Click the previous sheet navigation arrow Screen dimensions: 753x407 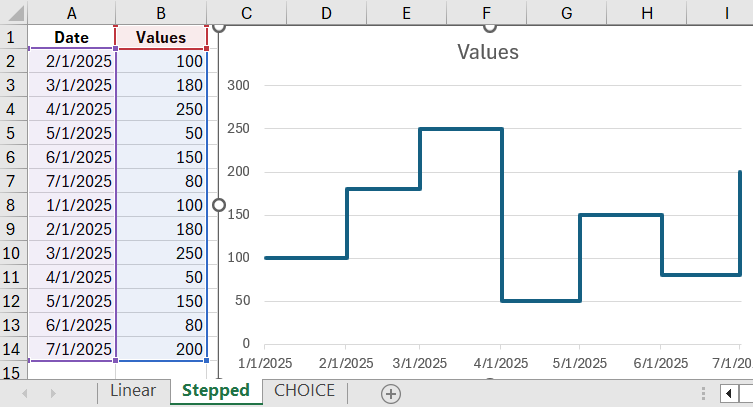pos(24,394)
